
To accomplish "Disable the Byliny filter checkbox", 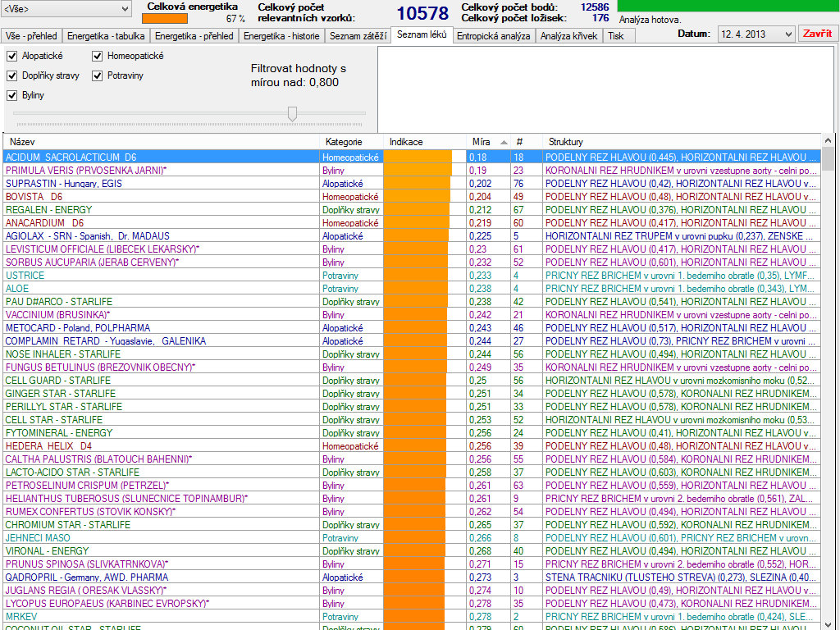I will pyautogui.click(x=11, y=95).
